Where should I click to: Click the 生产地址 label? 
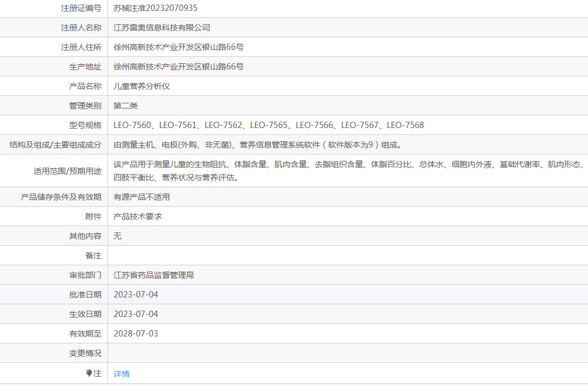[85, 67]
